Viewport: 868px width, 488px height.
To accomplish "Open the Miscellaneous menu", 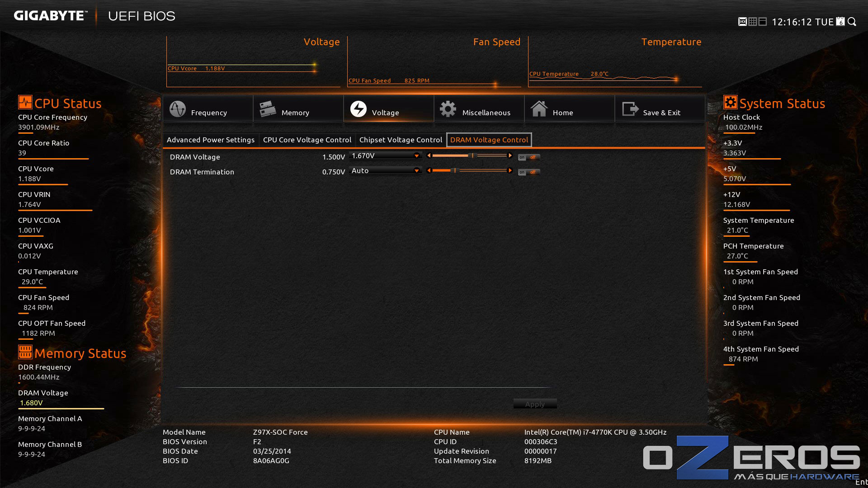I will pos(479,108).
